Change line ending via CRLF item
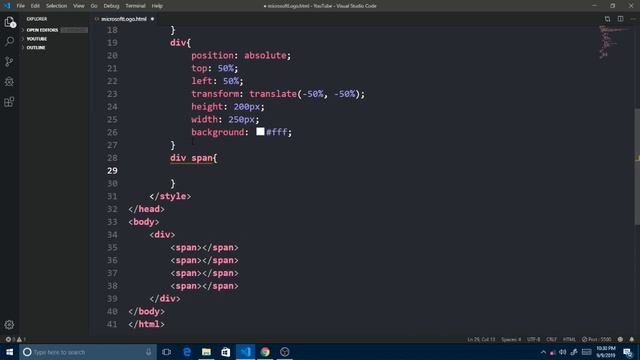Viewport: 640px width, 360px height. tap(551, 339)
